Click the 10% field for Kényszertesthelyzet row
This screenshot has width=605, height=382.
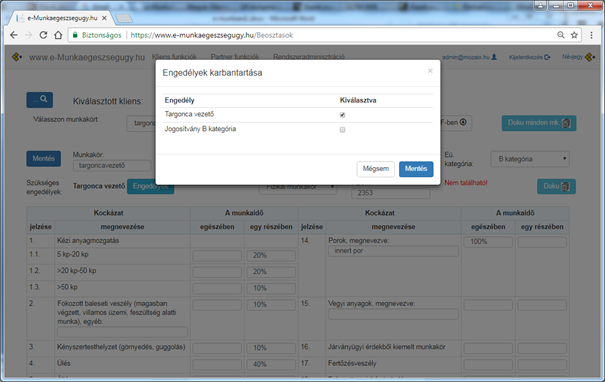[x=271, y=348]
